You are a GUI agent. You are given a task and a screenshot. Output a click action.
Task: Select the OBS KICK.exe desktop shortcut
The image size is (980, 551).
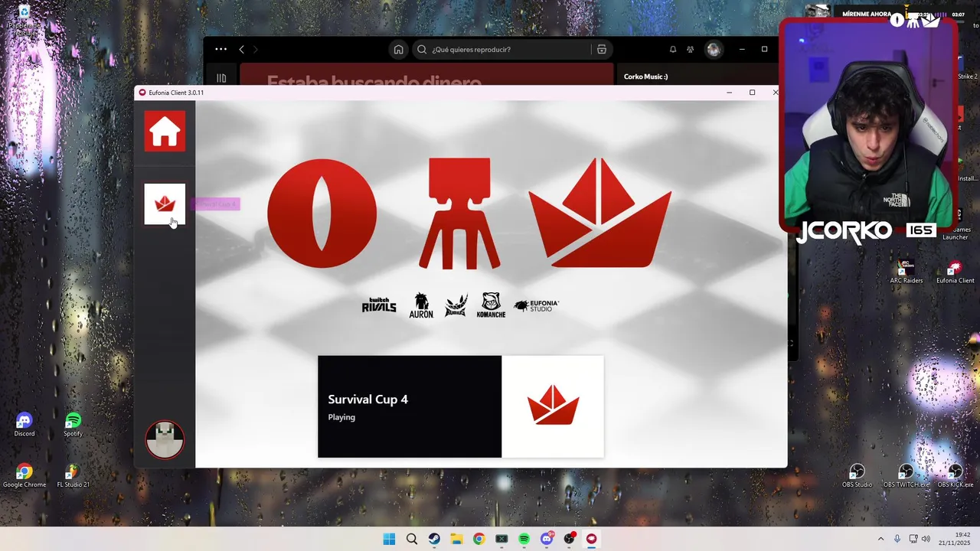tap(955, 476)
